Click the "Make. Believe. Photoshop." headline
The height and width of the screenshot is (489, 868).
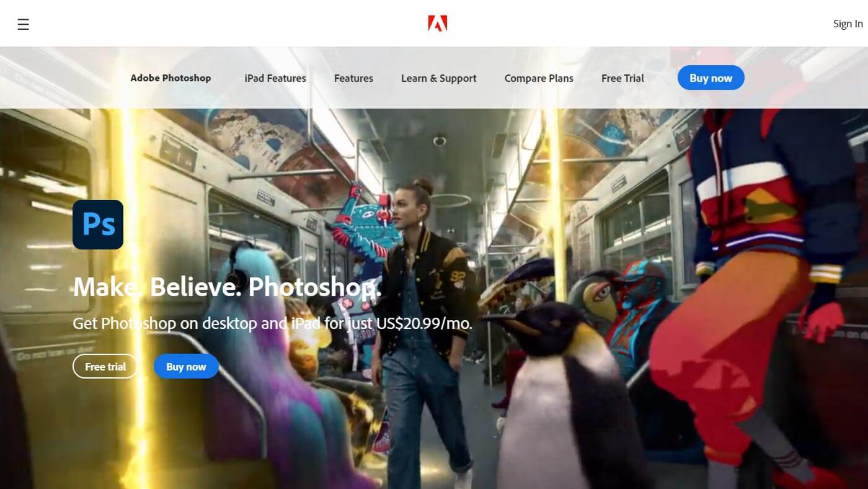[227, 287]
